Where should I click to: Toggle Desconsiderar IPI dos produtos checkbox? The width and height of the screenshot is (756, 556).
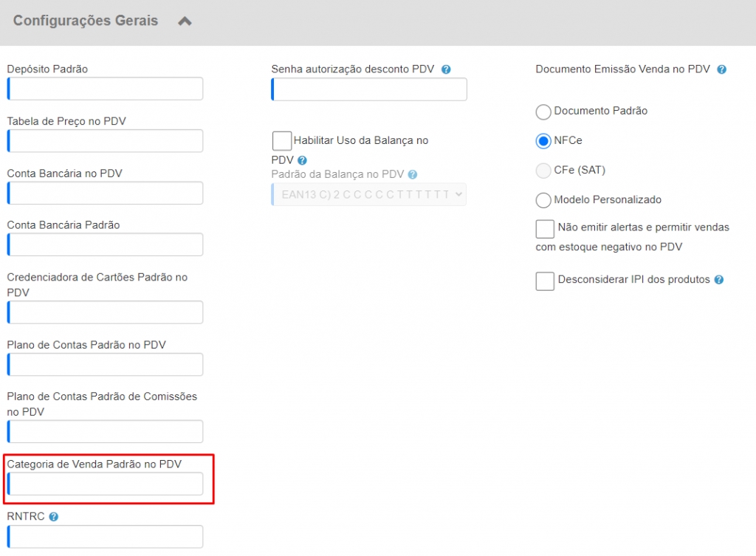click(545, 281)
